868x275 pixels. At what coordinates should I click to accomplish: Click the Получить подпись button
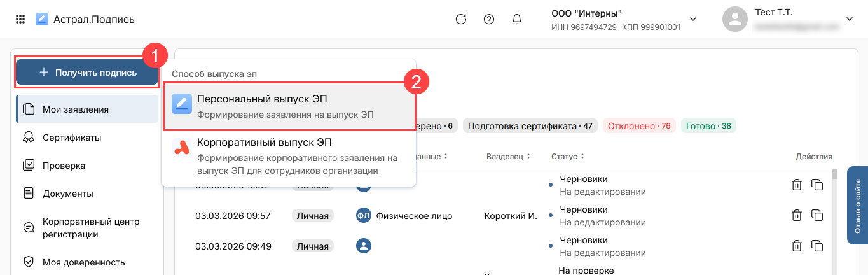coord(87,73)
